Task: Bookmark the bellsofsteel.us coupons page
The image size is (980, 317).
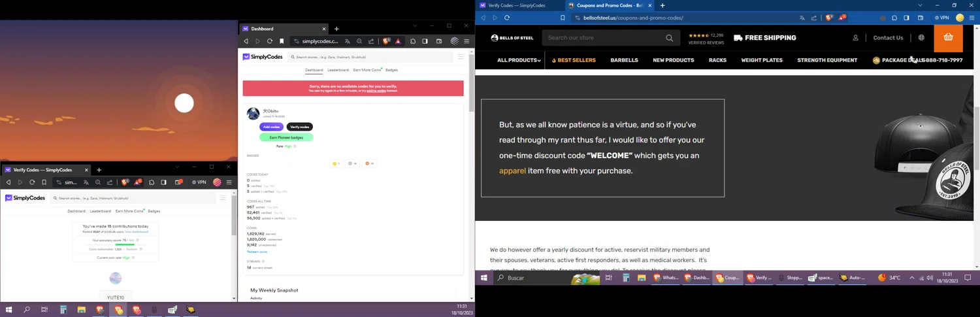Action: (563, 18)
